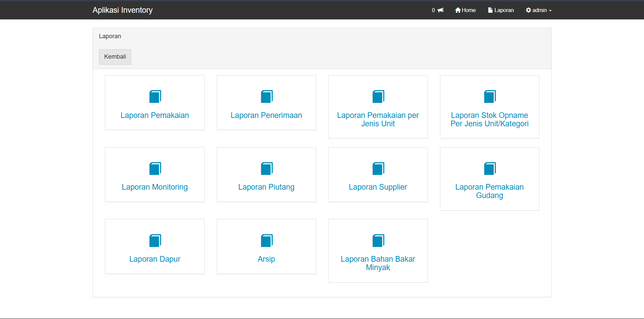The width and height of the screenshot is (644, 319).
Task: Click the gear icon beside admin
Action: pyautogui.click(x=528, y=10)
